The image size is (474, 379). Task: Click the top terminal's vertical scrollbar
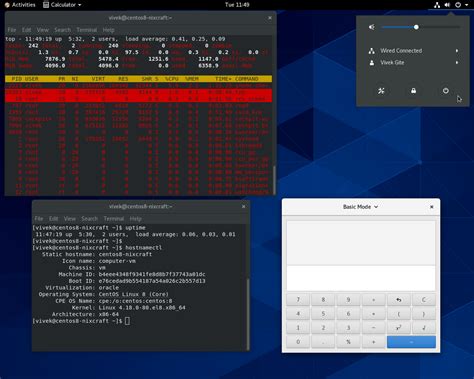274,180
